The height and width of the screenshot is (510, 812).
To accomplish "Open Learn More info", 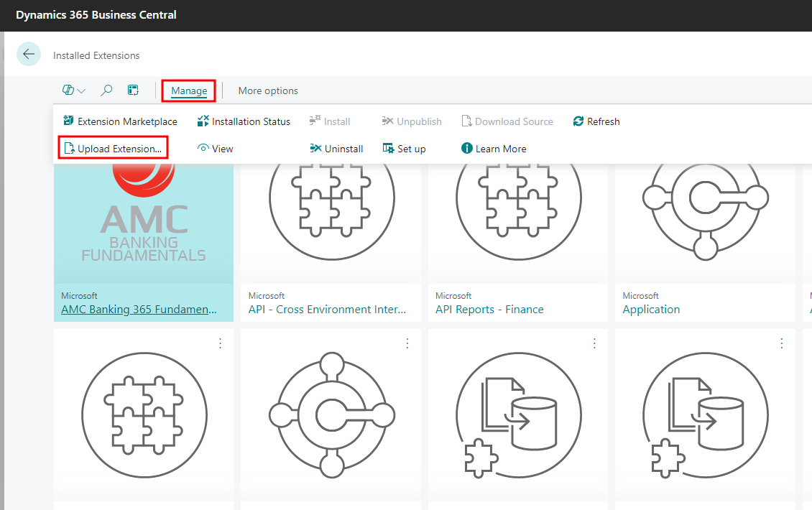I will tap(494, 149).
